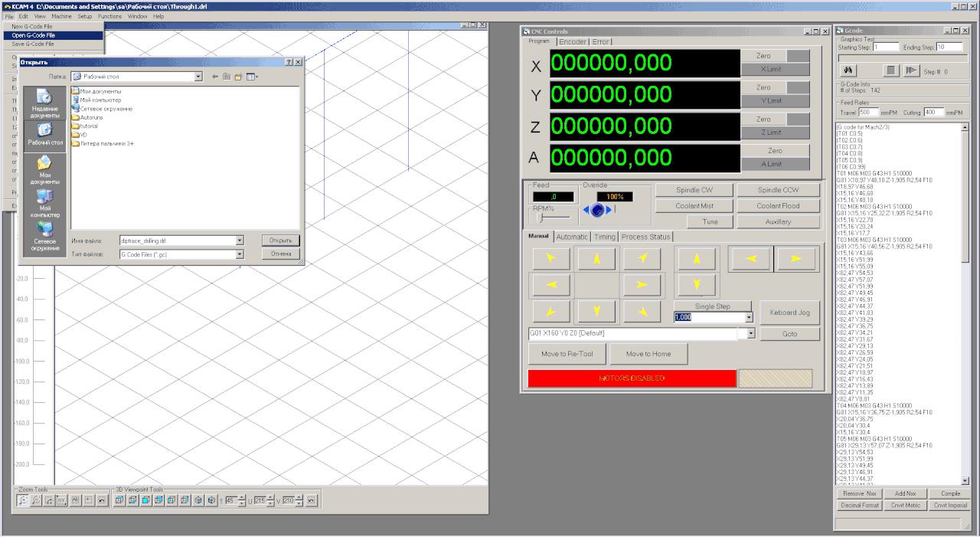Toggle Coolant Flood
The height and width of the screenshot is (537, 980).
point(778,206)
